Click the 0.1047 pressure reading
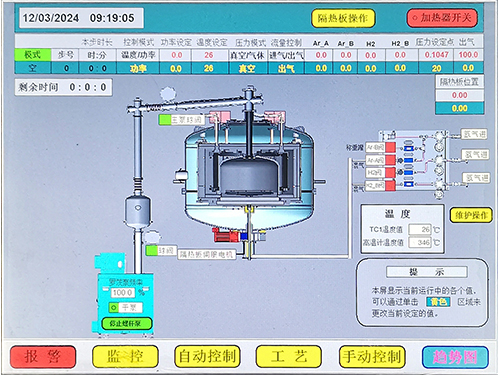 pyautogui.click(x=436, y=55)
